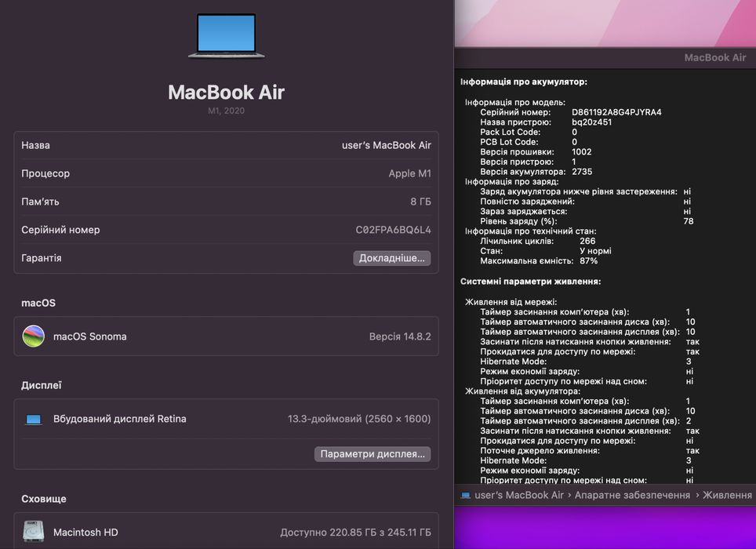Click the Apple M1 processor value
The image size is (756, 549).
click(410, 173)
